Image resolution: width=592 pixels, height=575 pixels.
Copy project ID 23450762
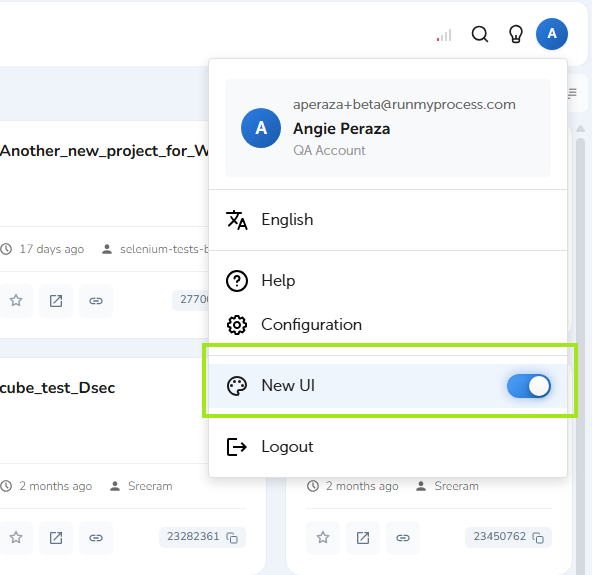(x=538, y=538)
